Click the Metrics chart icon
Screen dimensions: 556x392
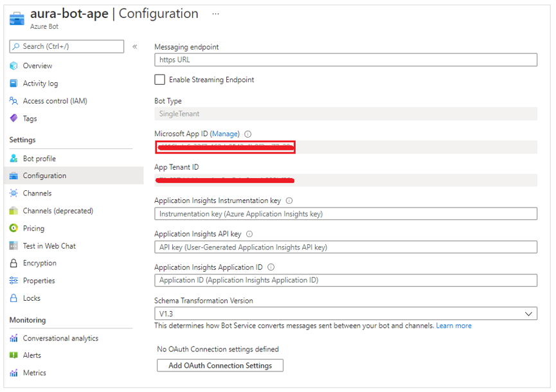[x=13, y=373]
